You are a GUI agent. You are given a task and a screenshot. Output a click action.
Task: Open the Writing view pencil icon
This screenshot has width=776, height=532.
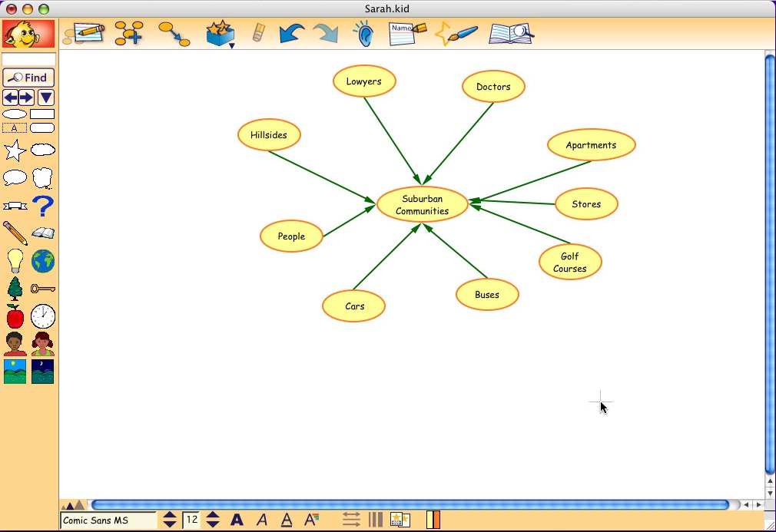pyautogui.click(x=85, y=34)
